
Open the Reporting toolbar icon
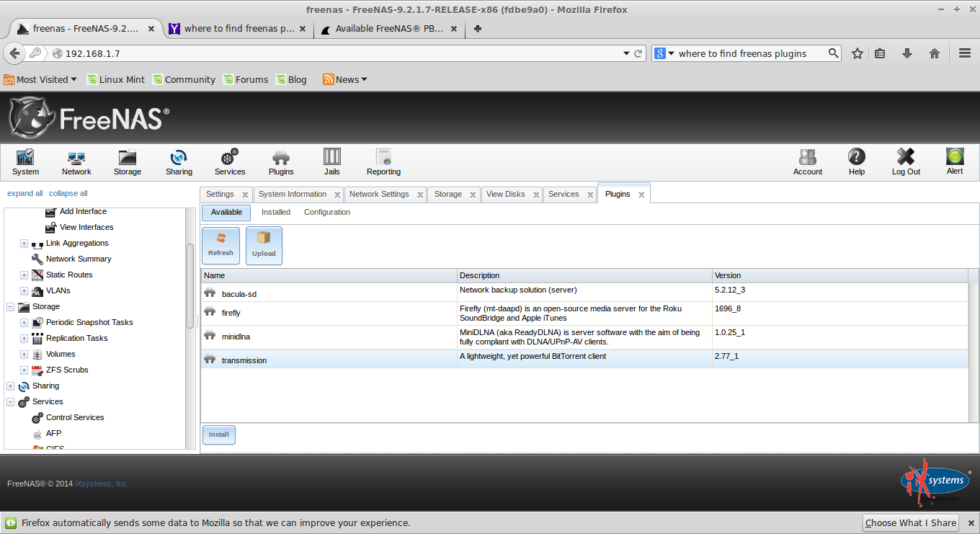(x=383, y=162)
